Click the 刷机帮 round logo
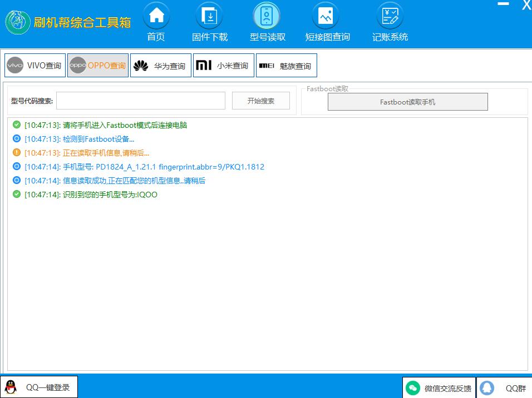 point(18,22)
